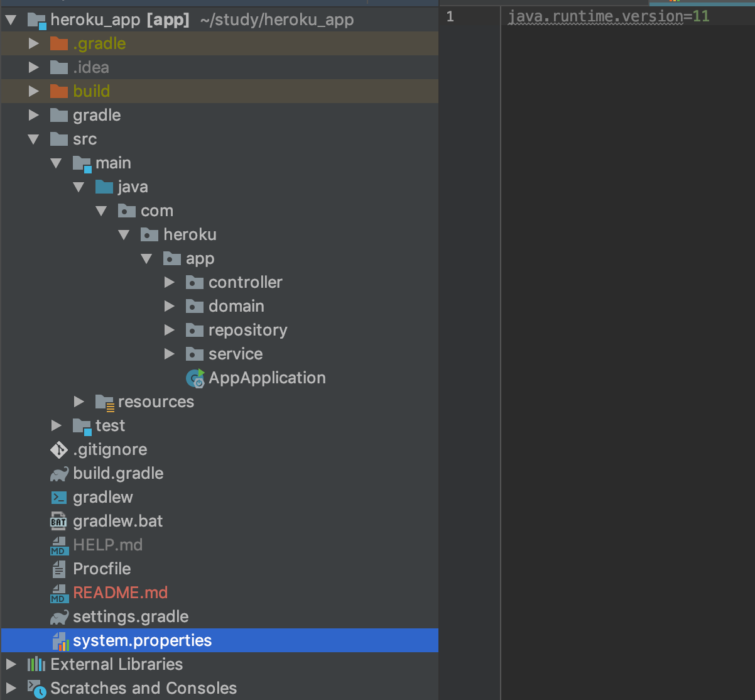Click the gradlew.bat BAT file icon
Image resolution: width=755 pixels, height=700 pixels.
58,522
